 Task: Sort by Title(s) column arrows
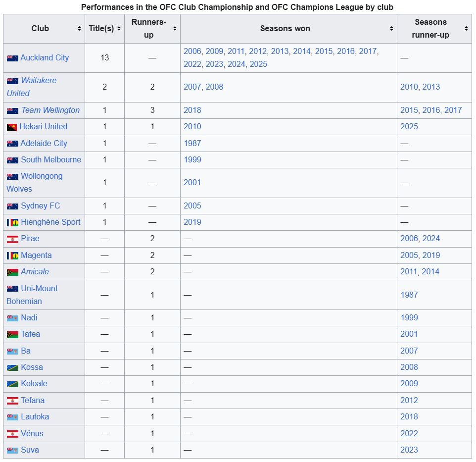[119, 29]
